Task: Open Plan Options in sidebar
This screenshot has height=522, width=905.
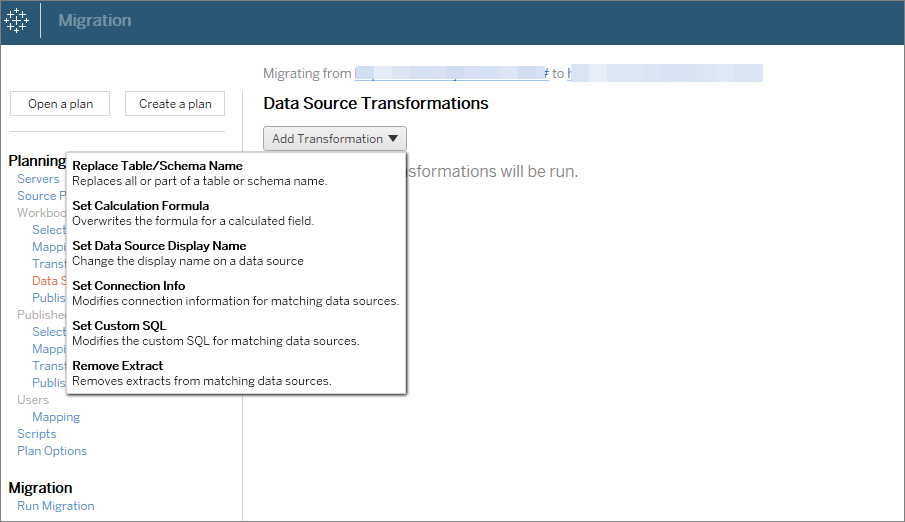Action: pyautogui.click(x=52, y=451)
